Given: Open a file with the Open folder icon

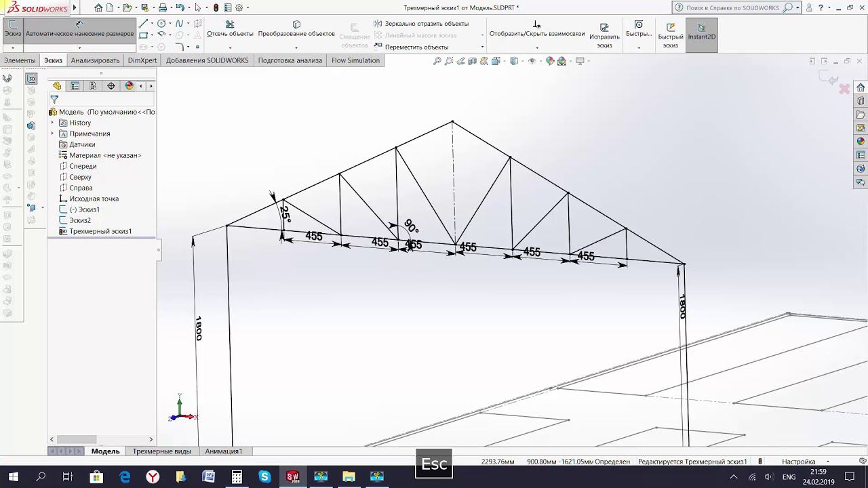Looking at the screenshot, I should (127, 7).
